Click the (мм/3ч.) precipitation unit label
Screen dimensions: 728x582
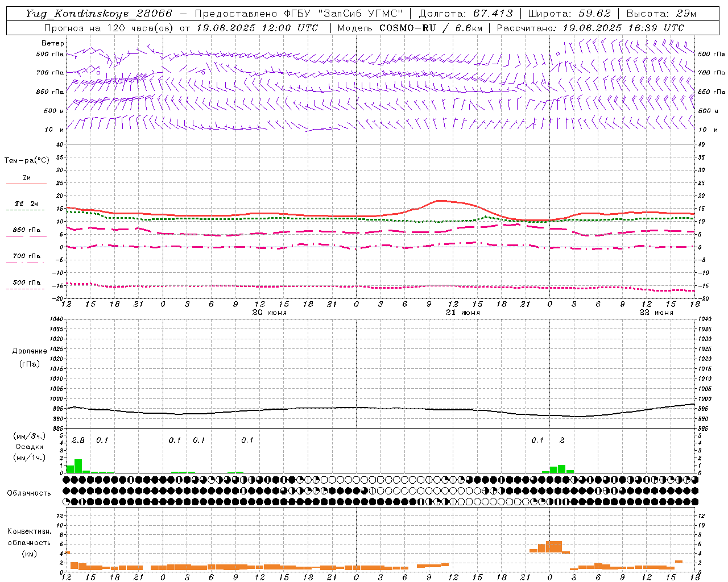click(x=29, y=436)
